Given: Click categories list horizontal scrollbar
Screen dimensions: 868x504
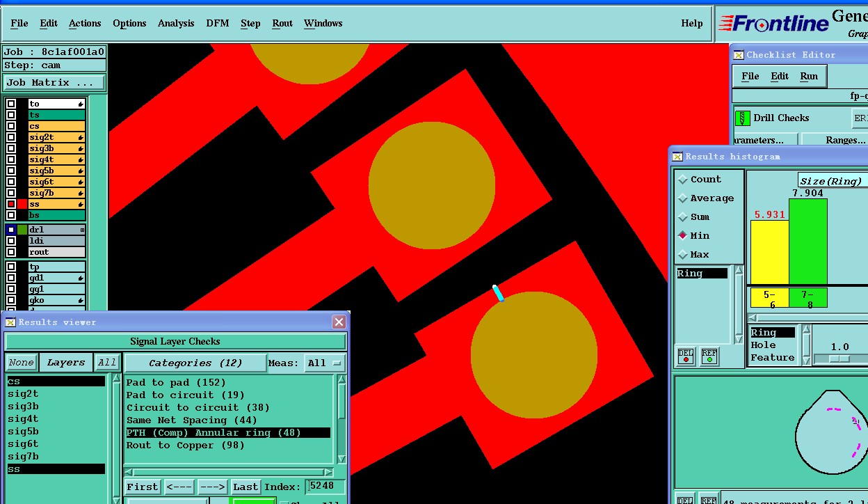Looking at the screenshot, I should (x=227, y=472).
